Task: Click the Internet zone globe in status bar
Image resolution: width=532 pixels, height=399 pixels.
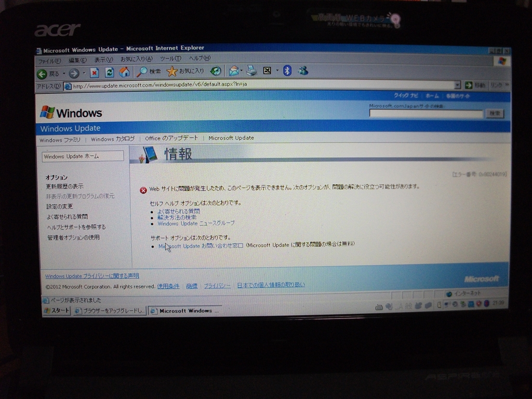Action: (x=449, y=294)
